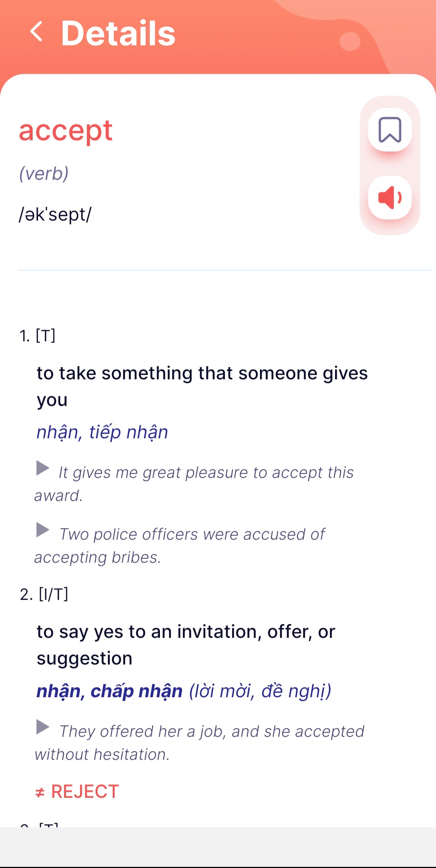This screenshot has width=436, height=868.
Task: Tap the '2. [I/T]' sense label
Action: pyautogui.click(x=44, y=594)
